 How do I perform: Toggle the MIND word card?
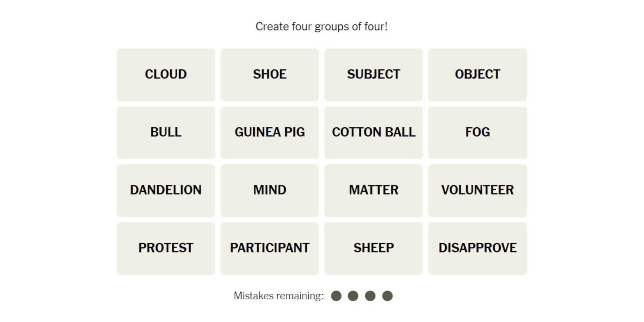[269, 190]
